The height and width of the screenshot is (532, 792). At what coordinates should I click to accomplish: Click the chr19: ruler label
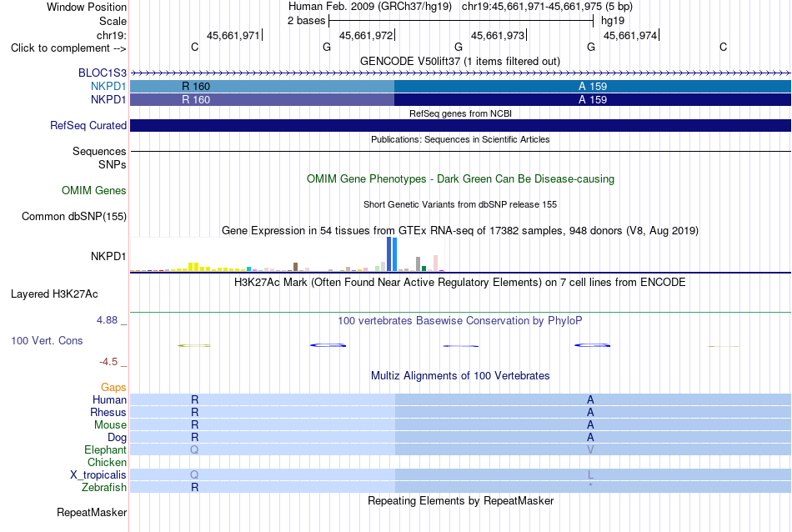pyautogui.click(x=111, y=35)
